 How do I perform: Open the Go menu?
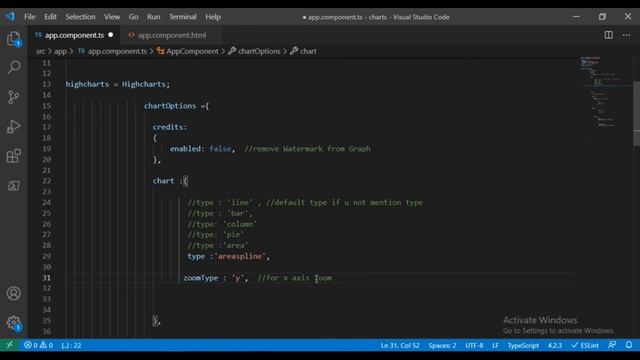133,17
